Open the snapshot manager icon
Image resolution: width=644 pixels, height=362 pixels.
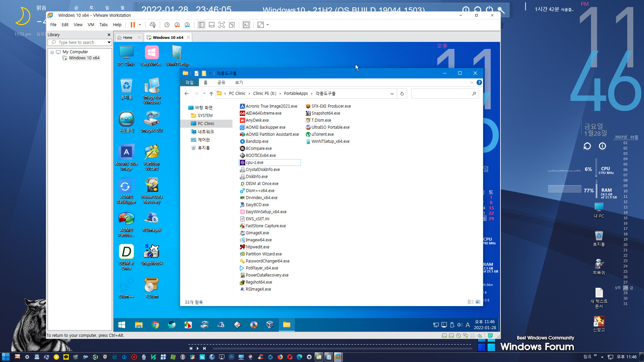click(187, 25)
